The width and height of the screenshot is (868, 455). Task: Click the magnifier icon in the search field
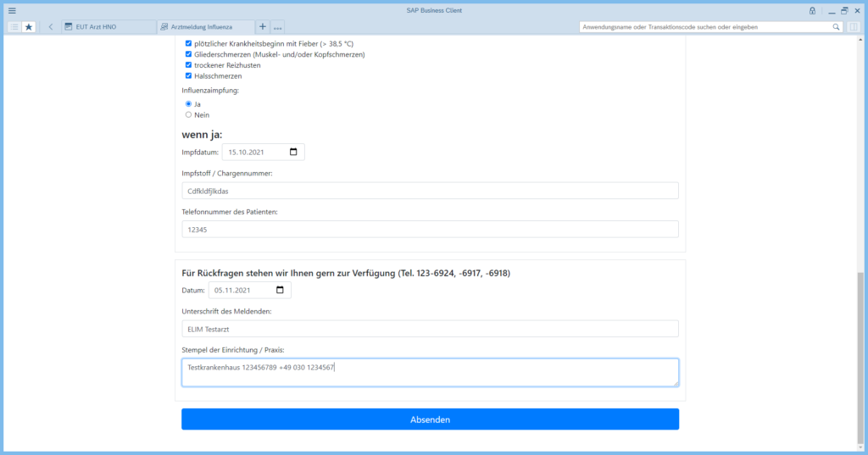coord(836,27)
